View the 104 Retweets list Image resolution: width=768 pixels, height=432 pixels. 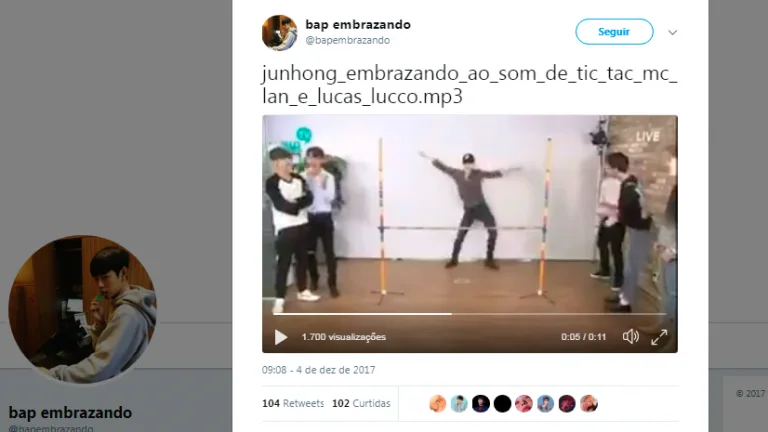coord(293,404)
